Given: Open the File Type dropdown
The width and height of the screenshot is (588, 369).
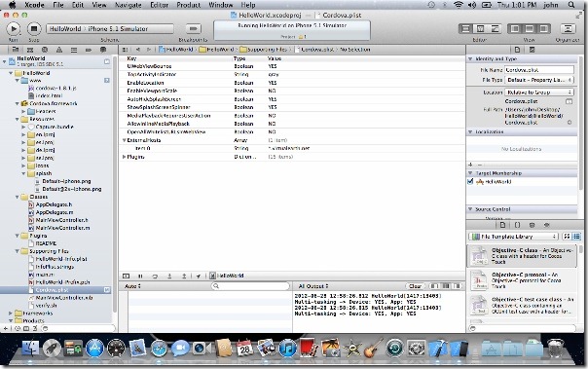Looking at the screenshot, I should pos(539,80).
